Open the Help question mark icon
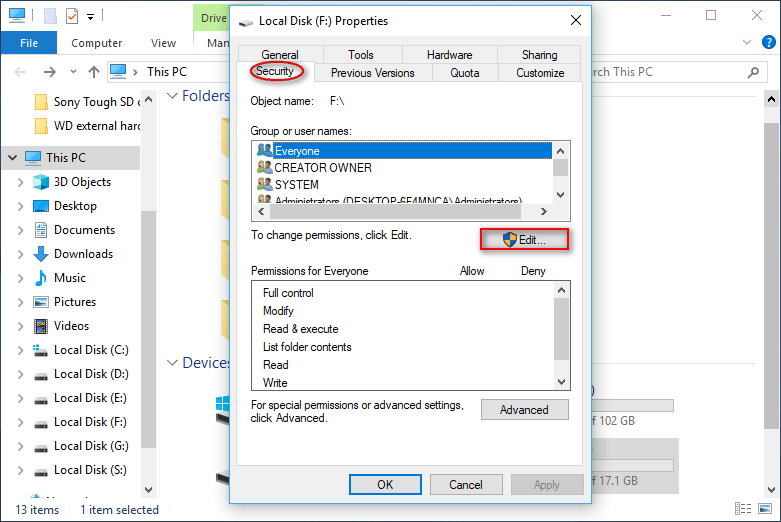The width and height of the screenshot is (781, 522). (769, 42)
